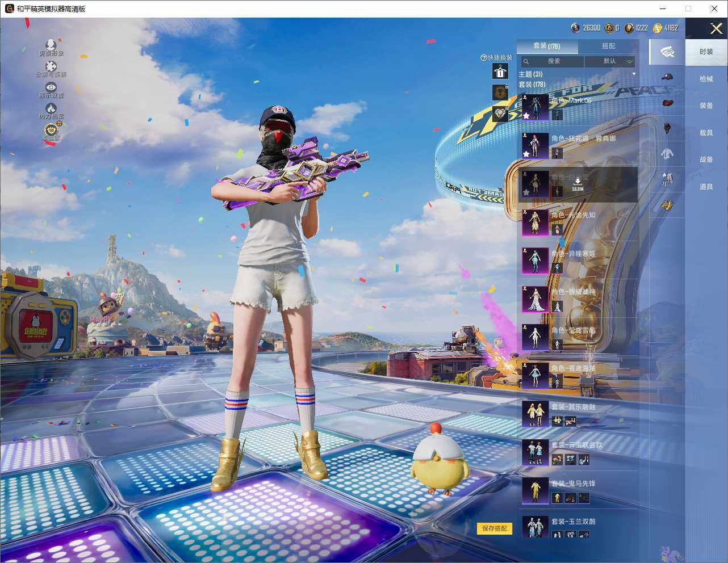This screenshot has height=563, width=728.
Task: Open the 时装 fashion tab
Action: 706,52
